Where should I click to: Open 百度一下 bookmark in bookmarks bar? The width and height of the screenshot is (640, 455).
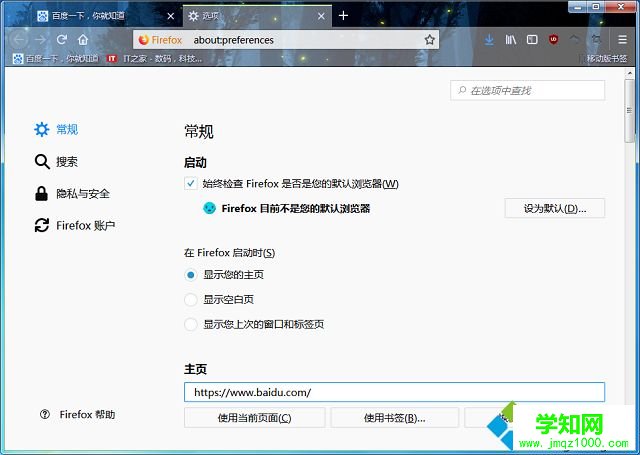tap(56, 59)
